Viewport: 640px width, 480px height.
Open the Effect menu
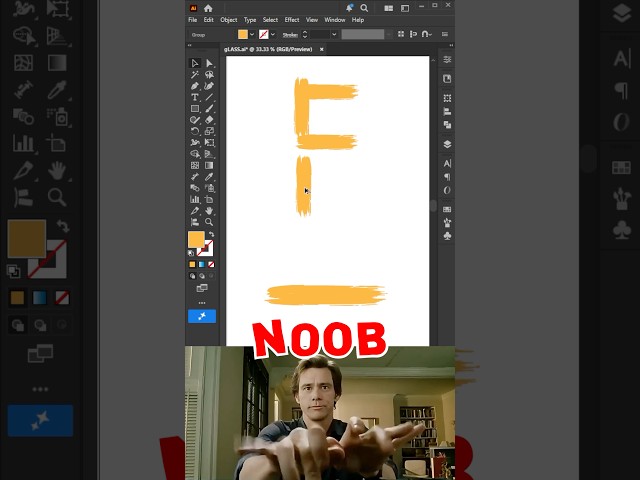pos(292,20)
